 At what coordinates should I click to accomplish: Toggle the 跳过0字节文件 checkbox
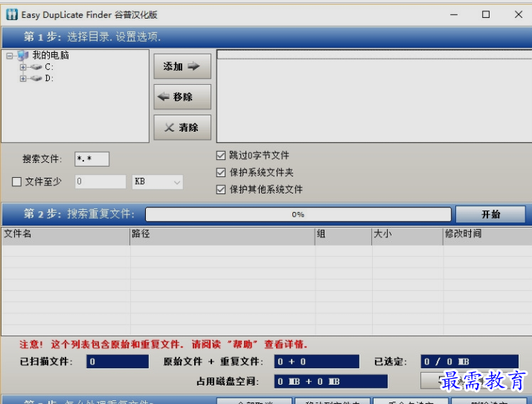pos(221,155)
